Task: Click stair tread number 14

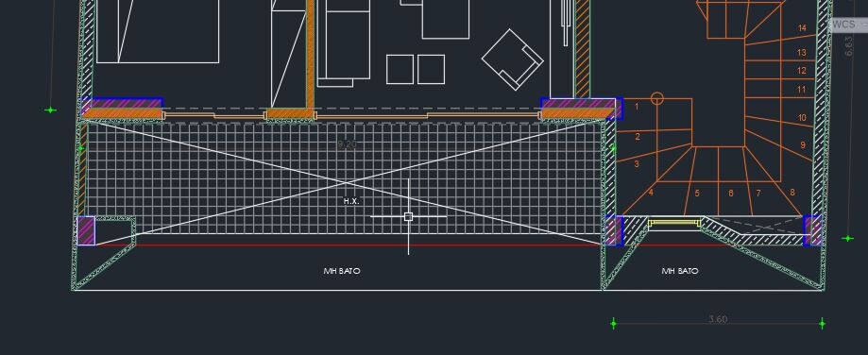Action: point(802,27)
